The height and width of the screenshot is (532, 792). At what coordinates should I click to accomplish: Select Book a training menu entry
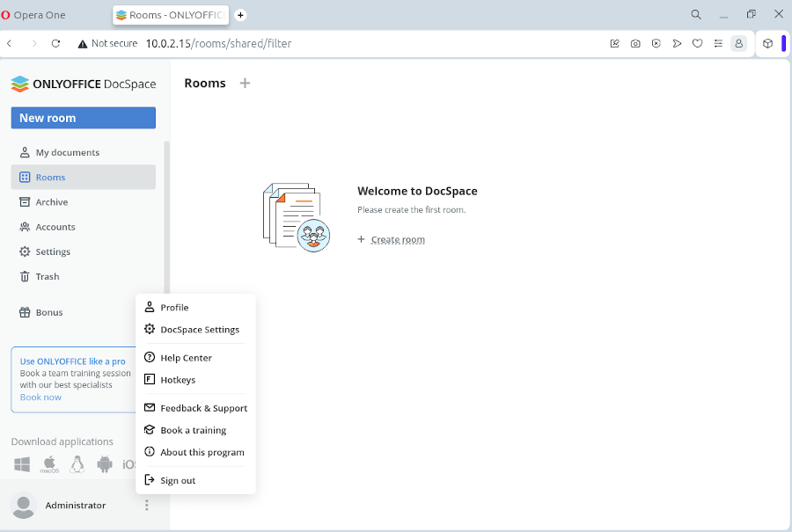tap(195, 431)
